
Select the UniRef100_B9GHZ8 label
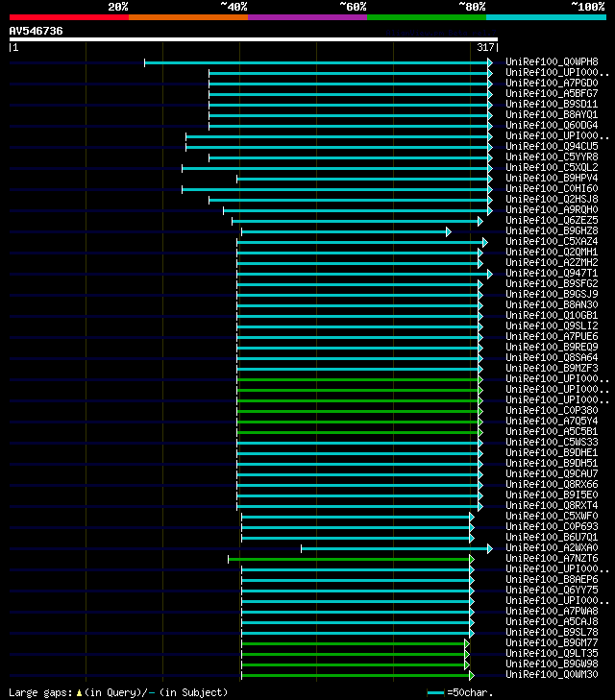click(x=552, y=230)
